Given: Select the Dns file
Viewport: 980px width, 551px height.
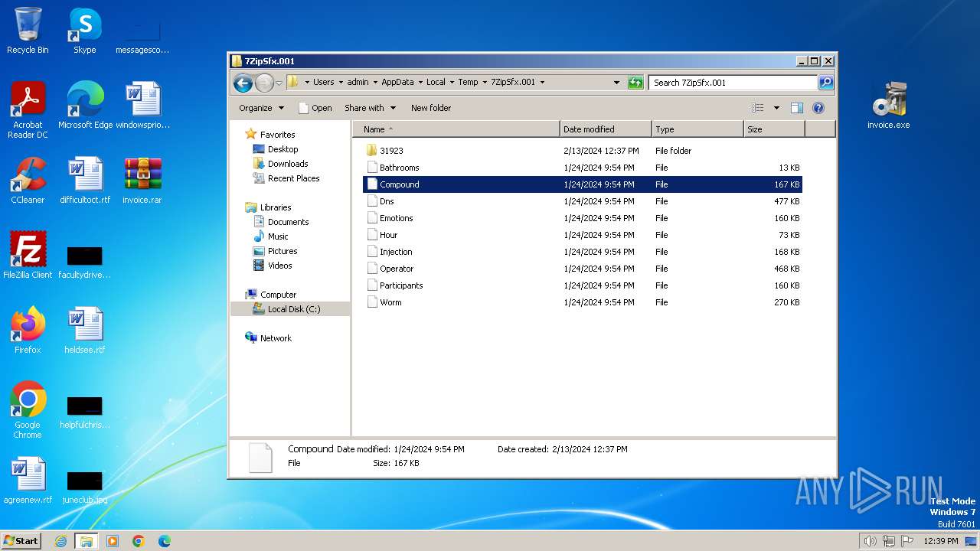Looking at the screenshot, I should coord(582,201).
